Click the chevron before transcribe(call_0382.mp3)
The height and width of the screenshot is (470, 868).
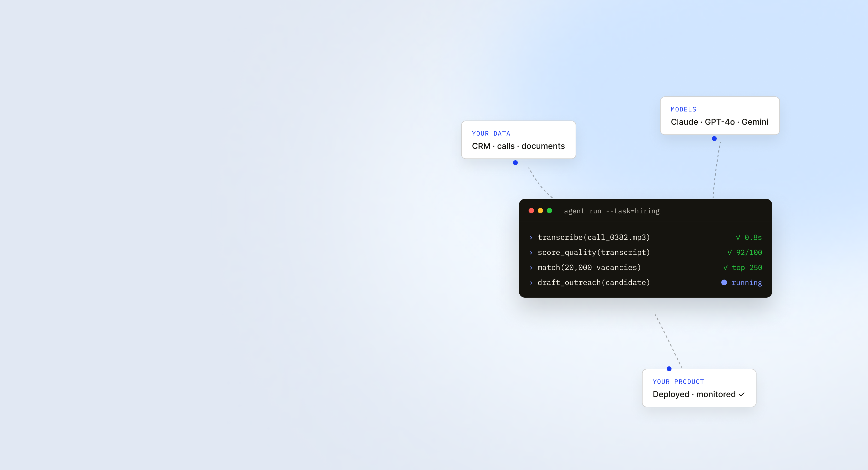click(x=531, y=238)
